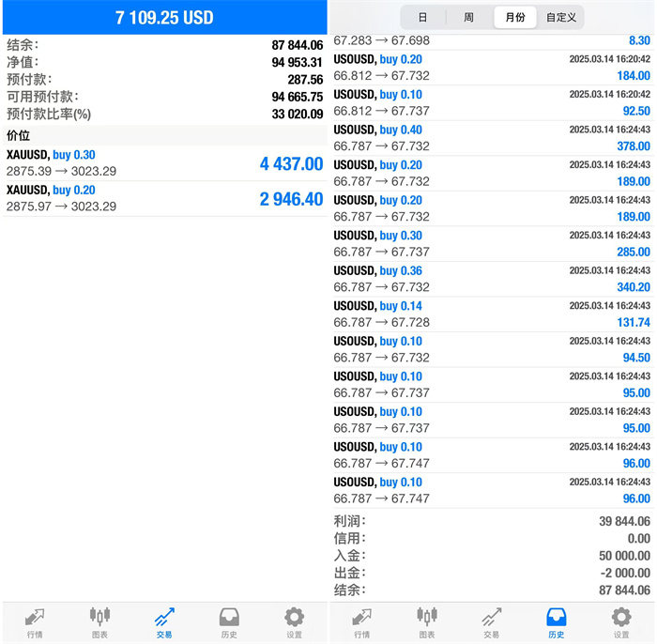Select the 周 week period tab
The width and height of the screenshot is (657, 644).
(469, 17)
